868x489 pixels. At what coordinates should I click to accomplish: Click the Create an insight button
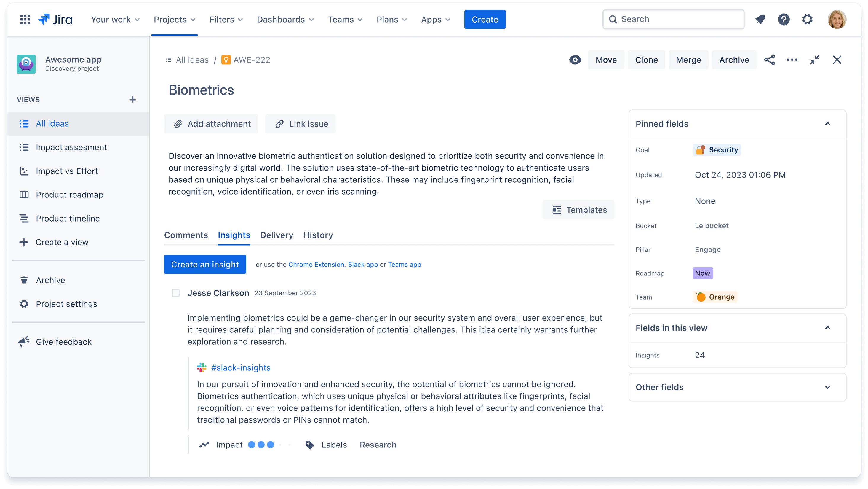pos(204,264)
